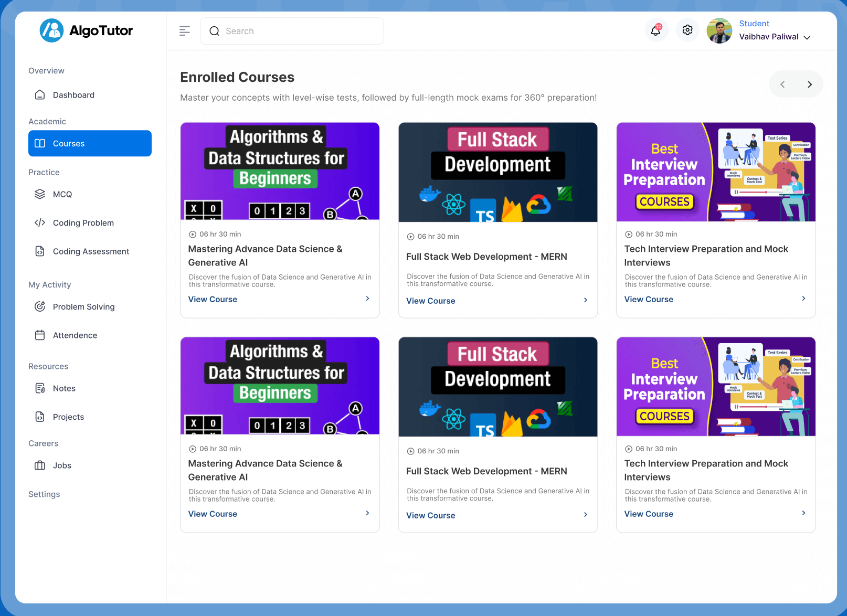Screen dimensions: 847x616
Task: Open the settings gear icon in header
Action: click(687, 30)
